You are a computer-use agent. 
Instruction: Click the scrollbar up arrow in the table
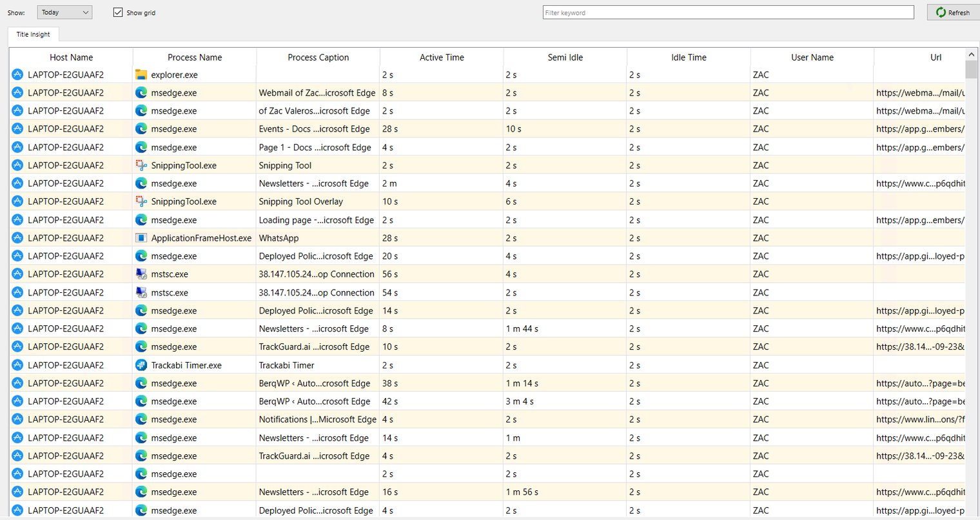tap(971, 55)
